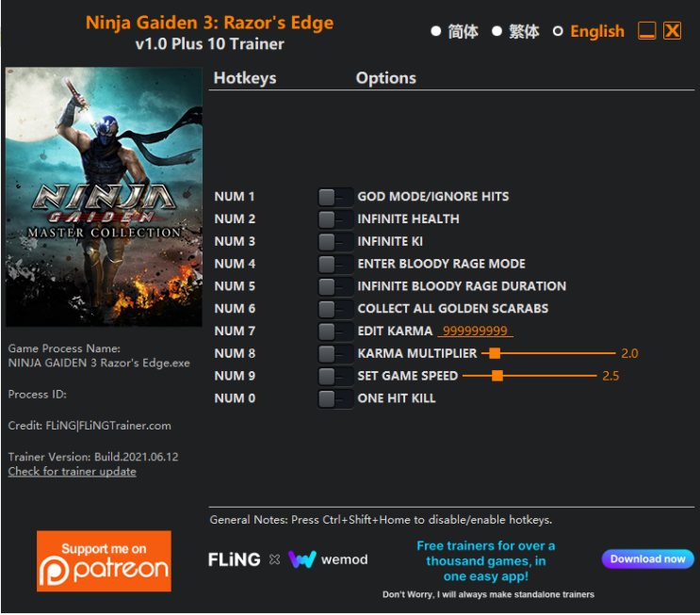The width and height of the screenshot is (700, 615).
Task: Switch on Edit Karma toggle
Action: pos(335,332)
